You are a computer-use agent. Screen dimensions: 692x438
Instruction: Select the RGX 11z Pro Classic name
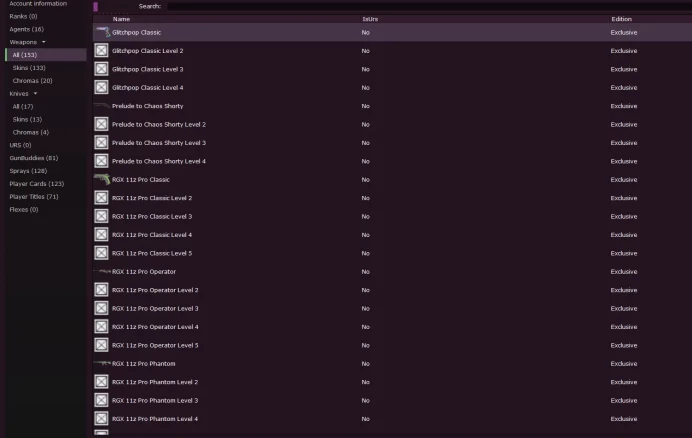point(141,180)
